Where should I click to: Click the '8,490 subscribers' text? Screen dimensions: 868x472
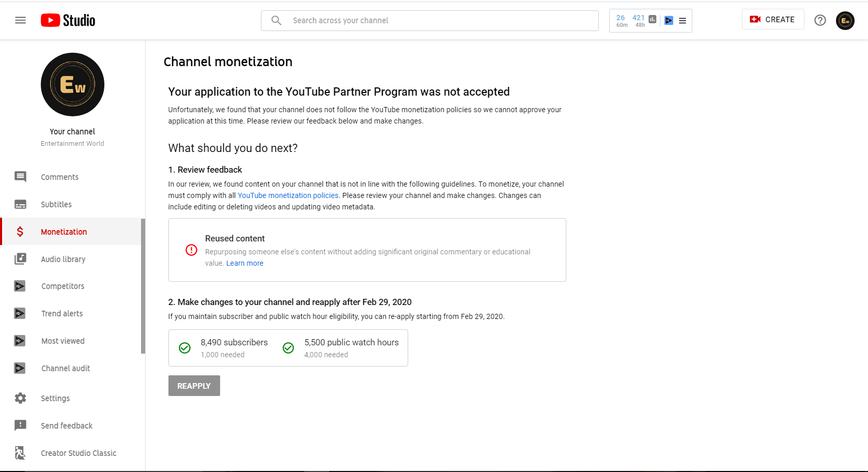[234, 342]
